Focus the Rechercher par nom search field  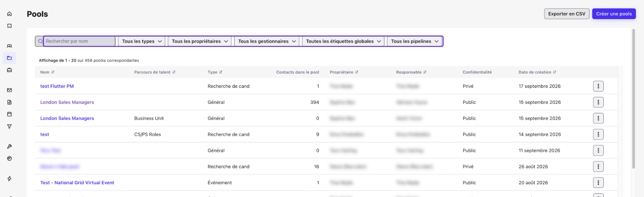(79, 41)
